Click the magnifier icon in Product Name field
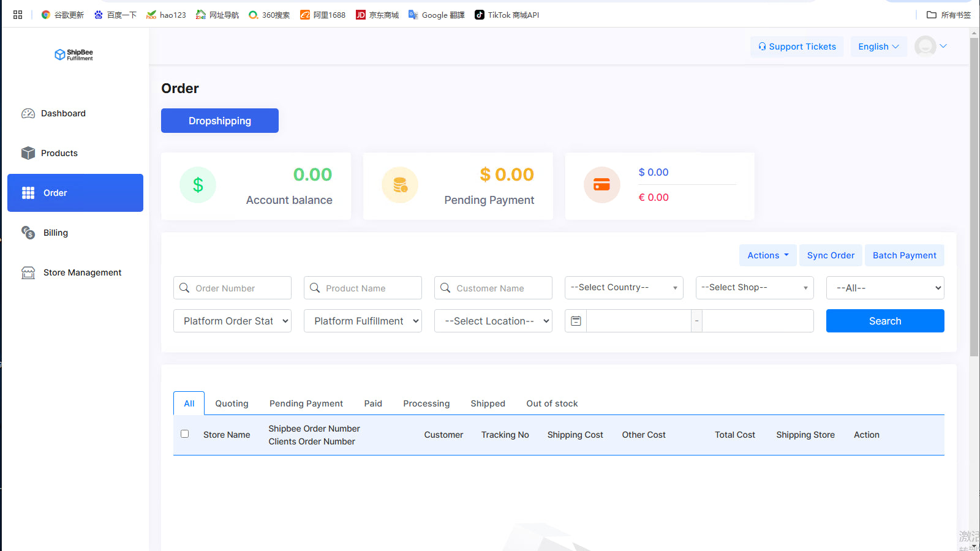The width and height of the screenshot is (980, 551). click(315, 288)
